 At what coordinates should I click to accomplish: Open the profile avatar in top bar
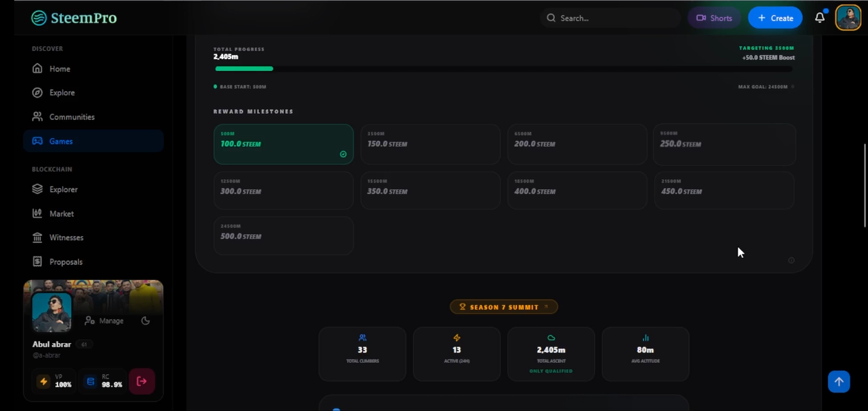(848, 18)
